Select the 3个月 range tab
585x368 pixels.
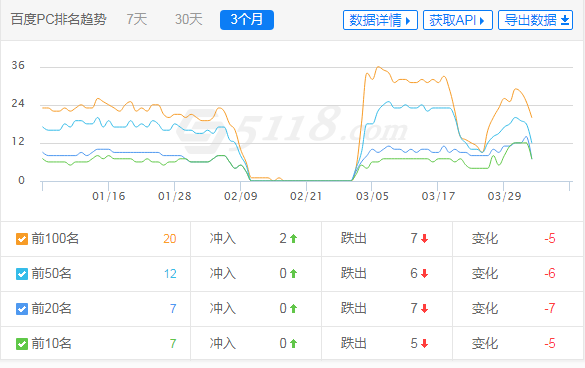point(247,20)
